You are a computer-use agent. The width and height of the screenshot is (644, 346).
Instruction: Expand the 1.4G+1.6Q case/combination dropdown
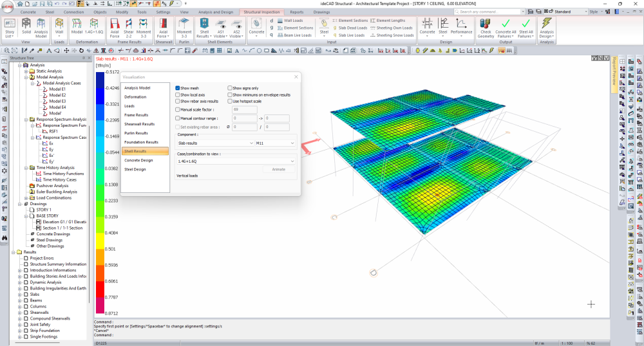point(236,161)
